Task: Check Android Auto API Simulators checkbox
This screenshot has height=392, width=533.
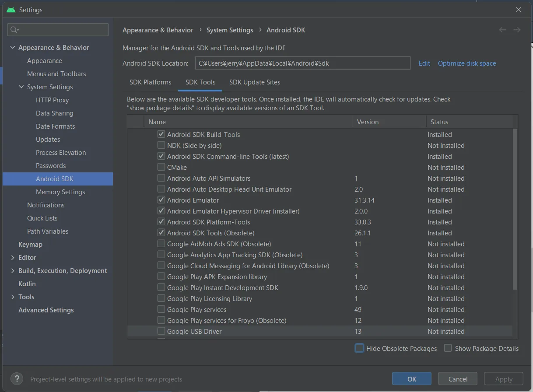Action: point(161,178)
